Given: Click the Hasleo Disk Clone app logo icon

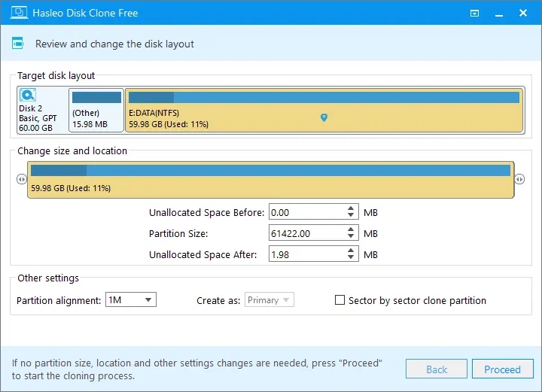Looking at the screenshot, I should [x=19, y=13].
